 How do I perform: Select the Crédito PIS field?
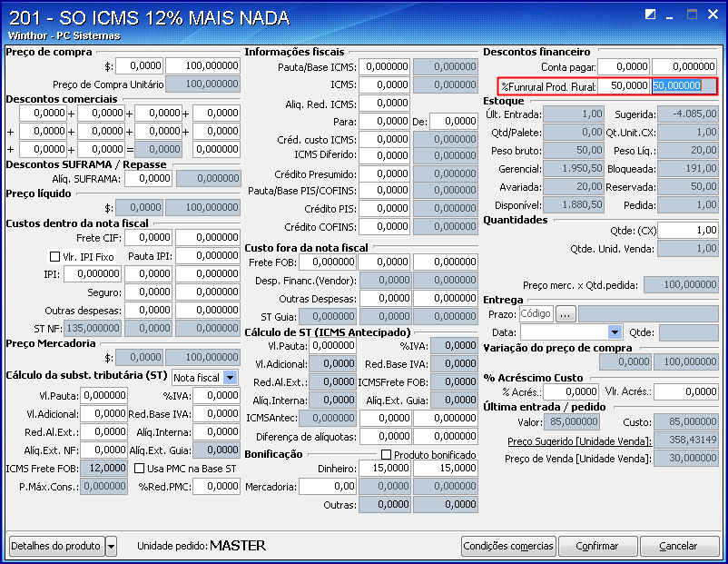[x=385, y=209]
